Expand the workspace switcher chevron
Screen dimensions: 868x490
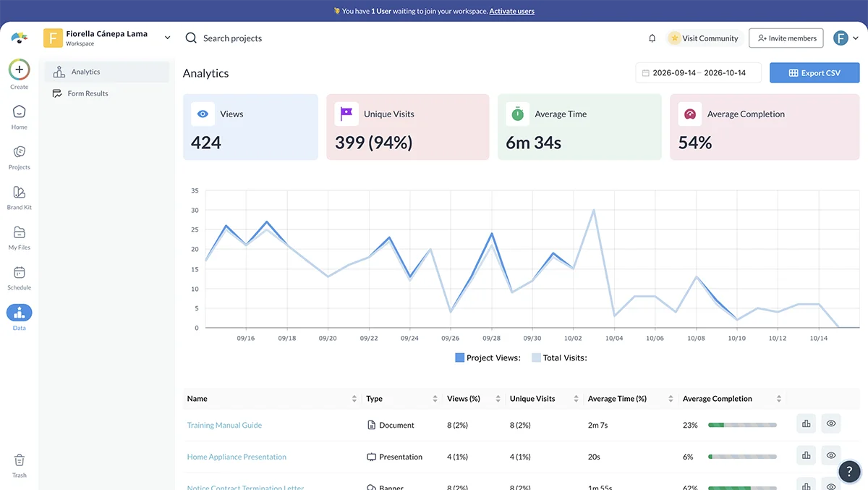[168, 38]
